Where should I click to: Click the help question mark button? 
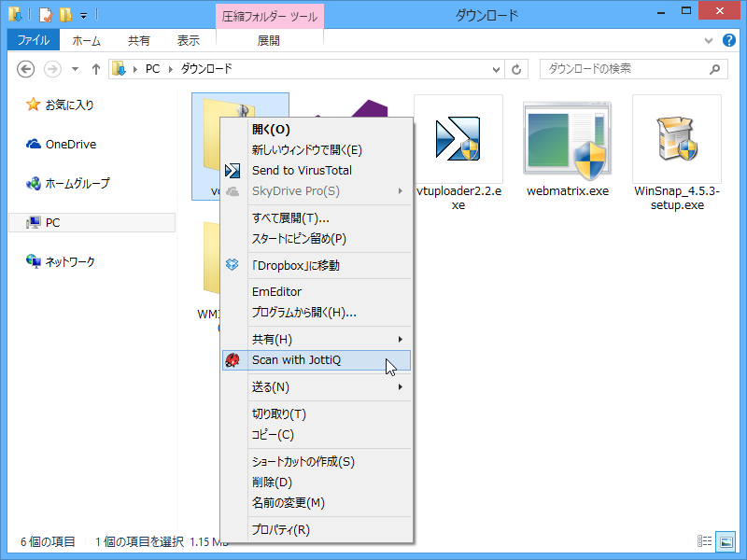click(730, 40)
